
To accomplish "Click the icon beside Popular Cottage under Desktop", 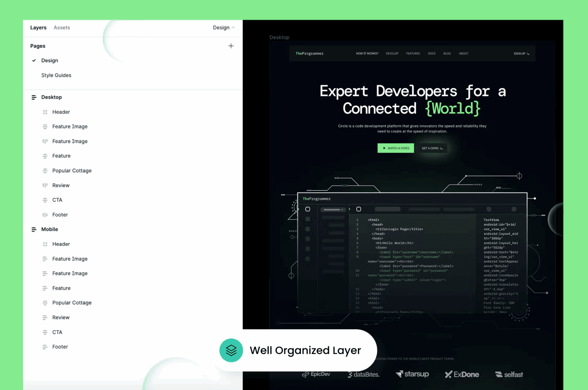I will click(45, 171).
